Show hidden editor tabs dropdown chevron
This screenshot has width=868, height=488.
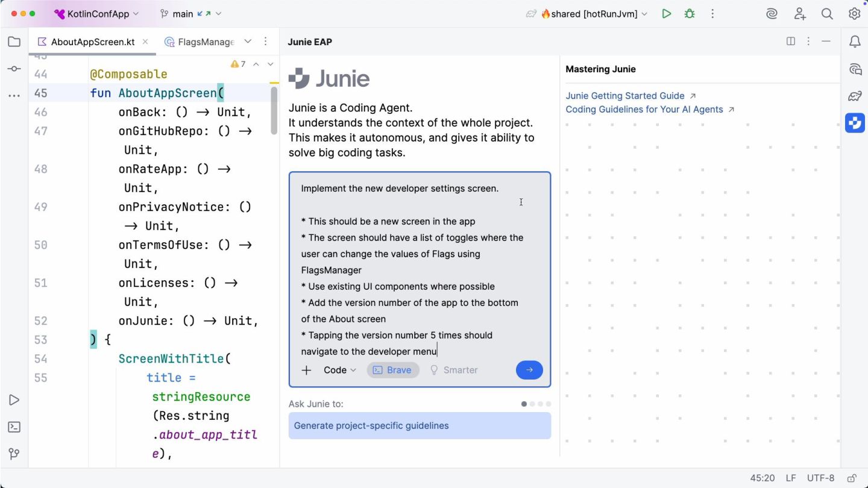tap(248, 42)
